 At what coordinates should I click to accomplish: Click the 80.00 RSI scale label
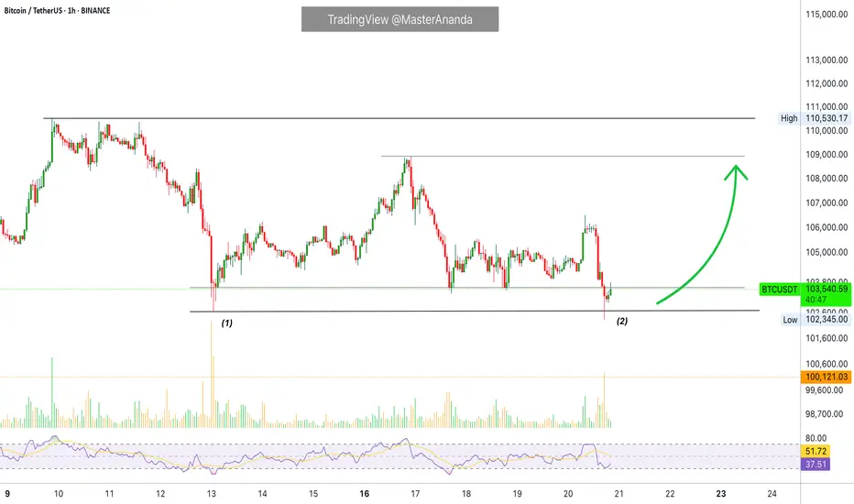tap(816, 438)
